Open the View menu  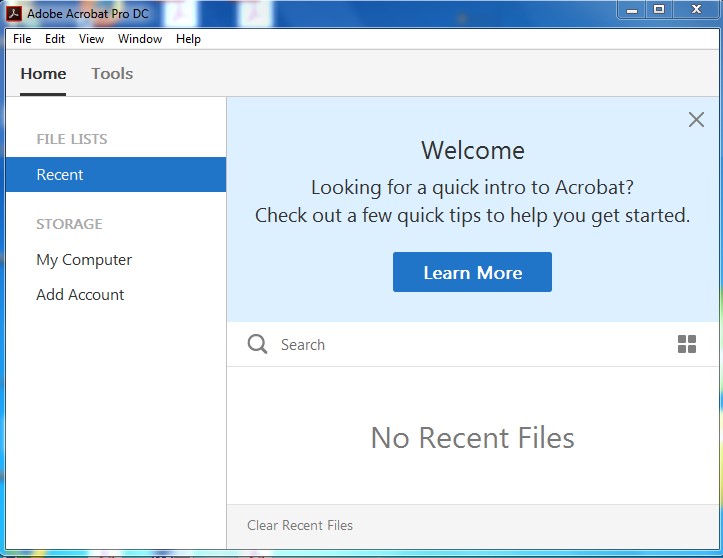(91, 39)
